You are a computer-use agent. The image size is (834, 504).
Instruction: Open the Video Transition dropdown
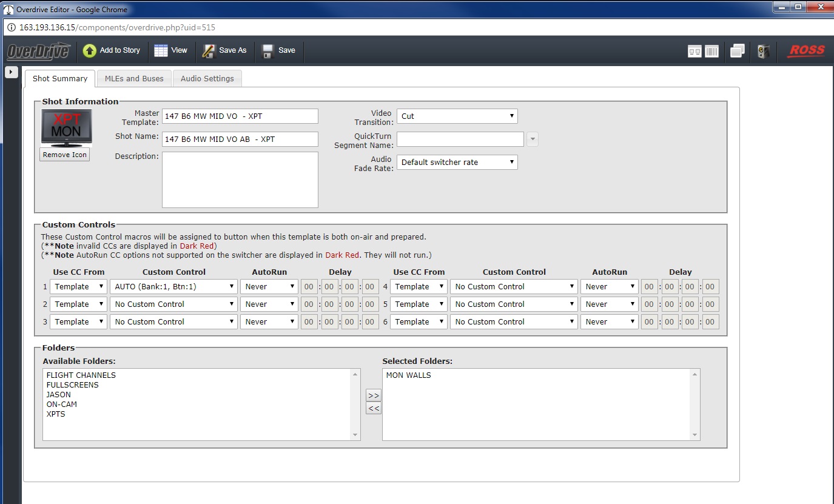pyautogui.click(x=457, y=116)
